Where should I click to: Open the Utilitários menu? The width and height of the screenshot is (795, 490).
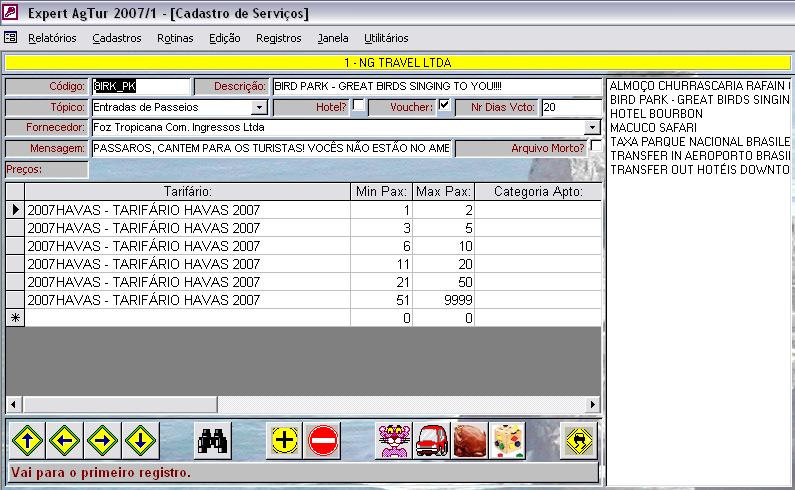click(x=386, y=38)
